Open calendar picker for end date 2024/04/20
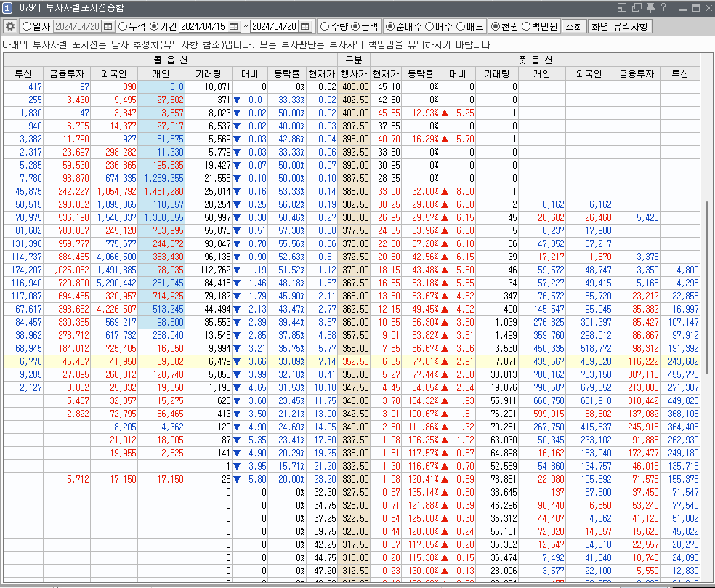 pos(304,26)
